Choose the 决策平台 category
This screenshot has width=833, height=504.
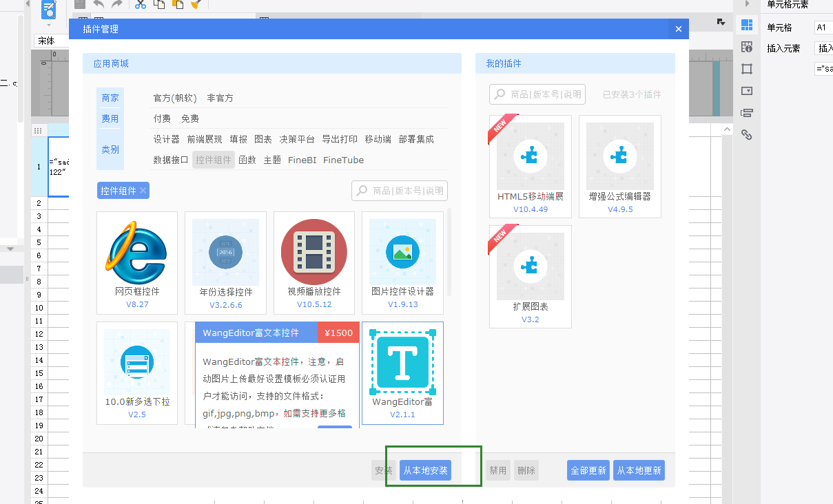click(297, 139)
